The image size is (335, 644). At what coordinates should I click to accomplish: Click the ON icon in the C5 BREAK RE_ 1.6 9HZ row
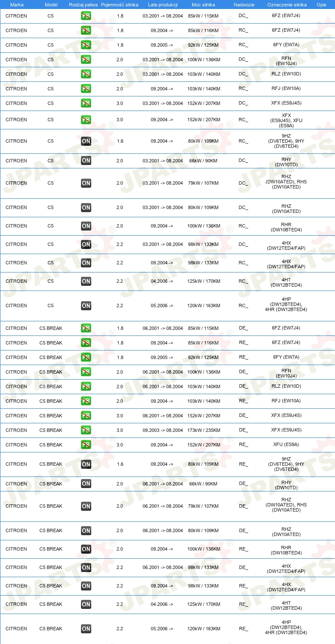86,464
